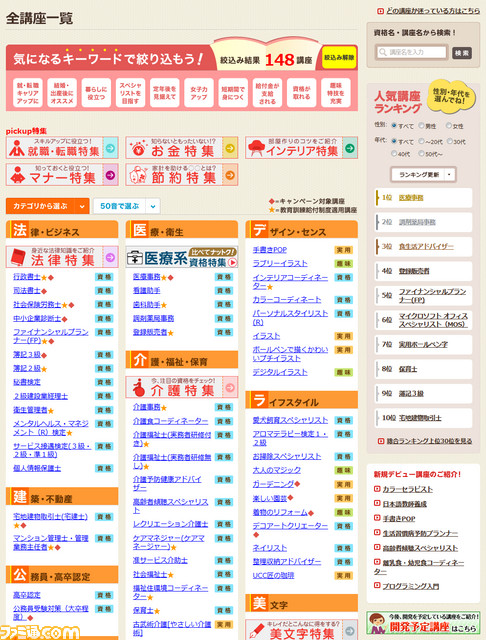Viewport: 486px width, 640px height.
Task: Filter by 結婚・出産後にオススメ keyword
Action: 62,93
